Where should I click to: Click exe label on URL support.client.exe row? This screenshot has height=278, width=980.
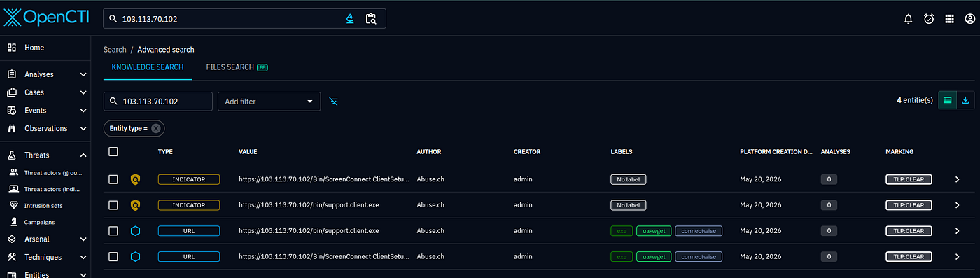(x=621, y=231)
